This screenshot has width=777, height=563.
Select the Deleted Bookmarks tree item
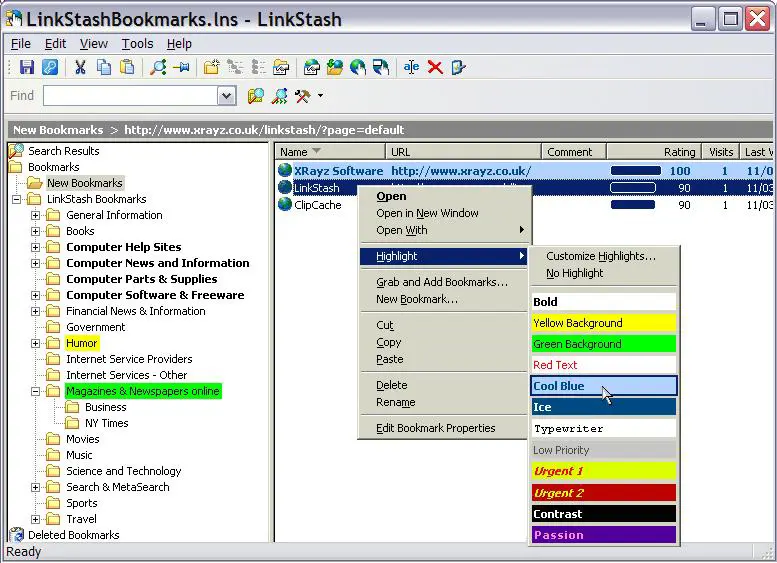(x=73, y=535)
